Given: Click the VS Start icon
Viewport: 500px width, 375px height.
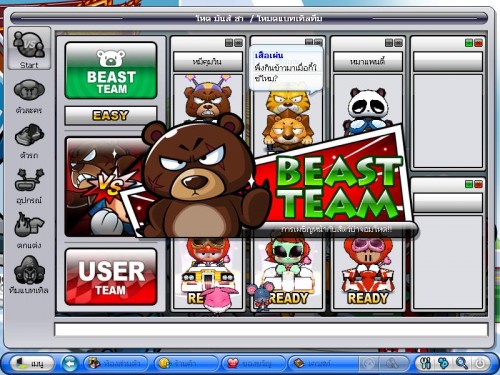Looking at the screenshot, I should click(x=29, y=48).
